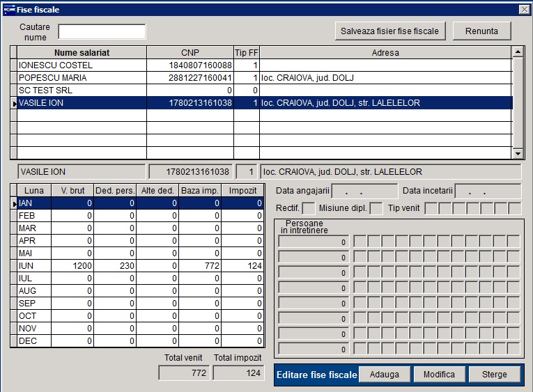This screenshot has width=533, height=392.
Task: Select the POPESCU MARIA row
Action: tap(261, 78)
